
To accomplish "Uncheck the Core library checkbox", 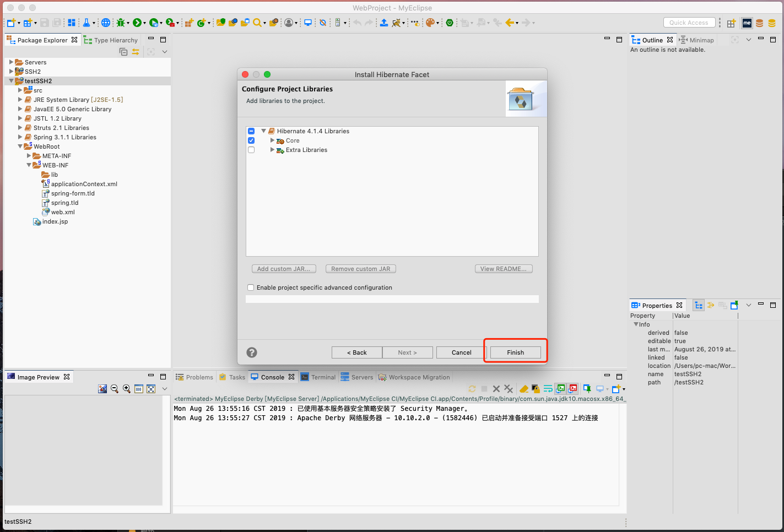I will pos(251,140).
